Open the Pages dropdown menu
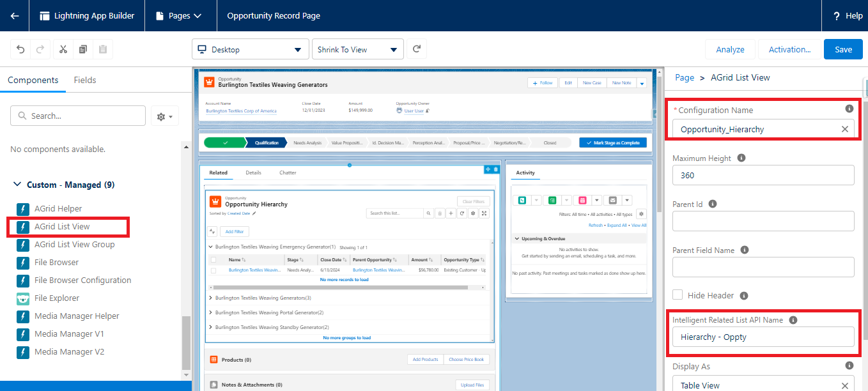The width and height of the screenshot is (868, 391). 181,15
